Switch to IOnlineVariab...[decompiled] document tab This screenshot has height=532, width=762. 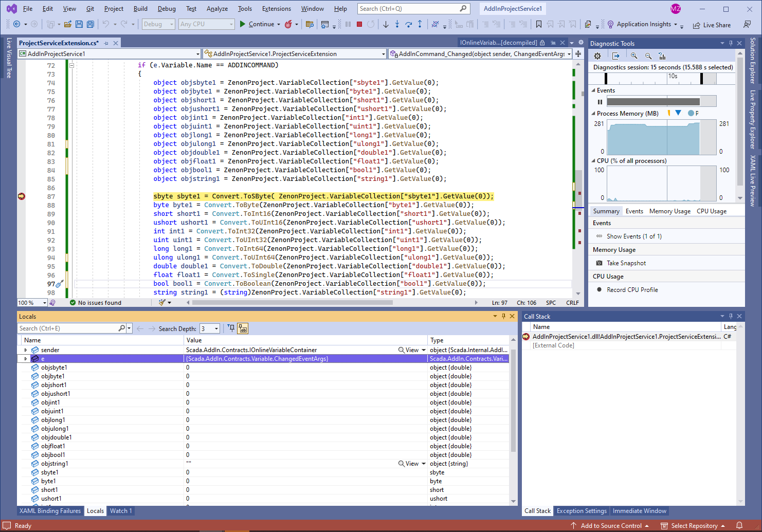pos(498,43)
